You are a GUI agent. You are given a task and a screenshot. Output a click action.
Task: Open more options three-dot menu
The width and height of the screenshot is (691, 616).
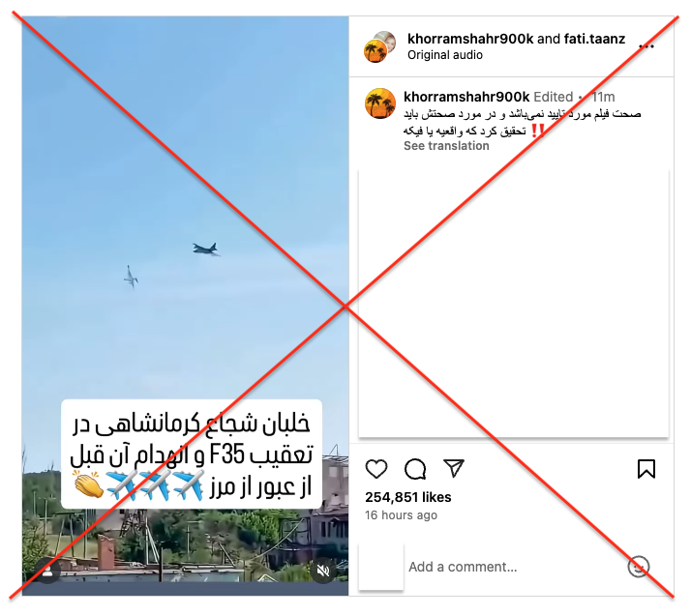[646, 45]
